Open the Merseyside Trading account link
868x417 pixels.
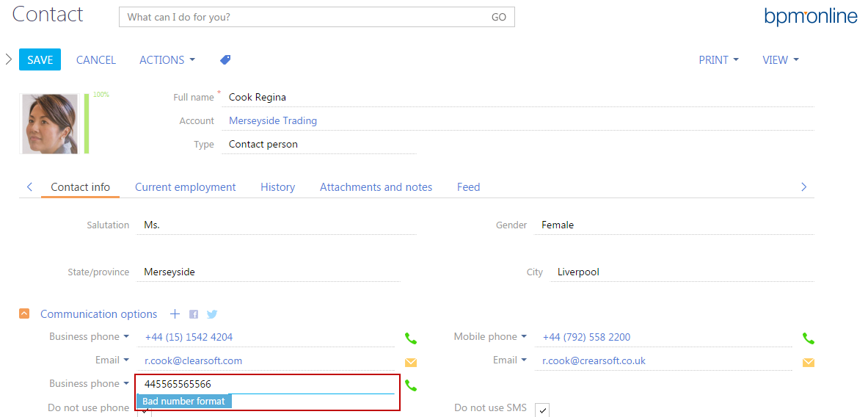(273, 121)
